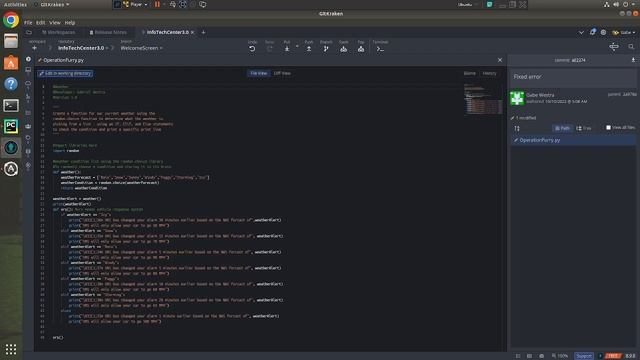Image resolution: width=640 pixels, height=360 pixels.
Task: Click the Support button in status bar
Action: (584, 356)
